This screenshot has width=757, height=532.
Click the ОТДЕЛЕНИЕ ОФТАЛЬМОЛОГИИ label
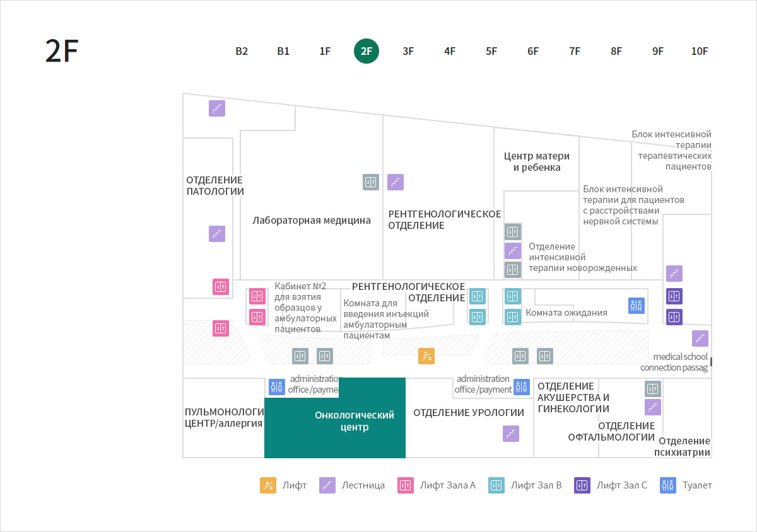611,431
